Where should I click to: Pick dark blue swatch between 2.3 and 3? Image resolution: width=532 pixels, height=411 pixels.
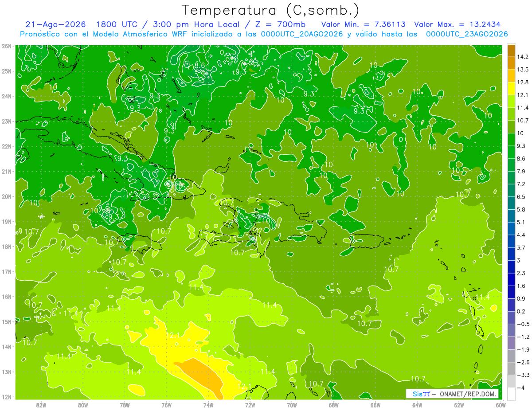[x=511, y=266]
